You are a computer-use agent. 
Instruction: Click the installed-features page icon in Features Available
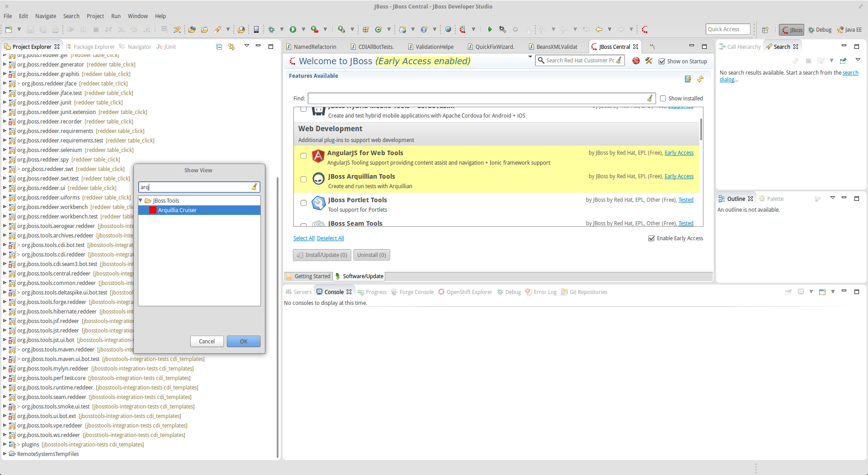pos(688,79)
